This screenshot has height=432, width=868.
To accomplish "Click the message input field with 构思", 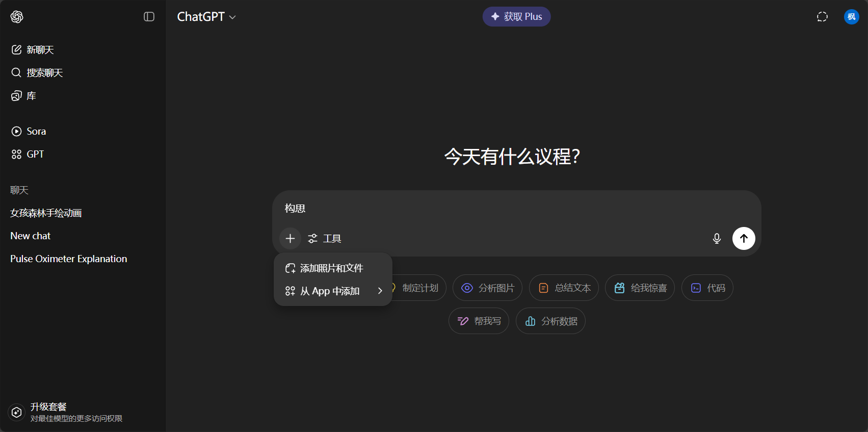I will [x=516, y=209].
